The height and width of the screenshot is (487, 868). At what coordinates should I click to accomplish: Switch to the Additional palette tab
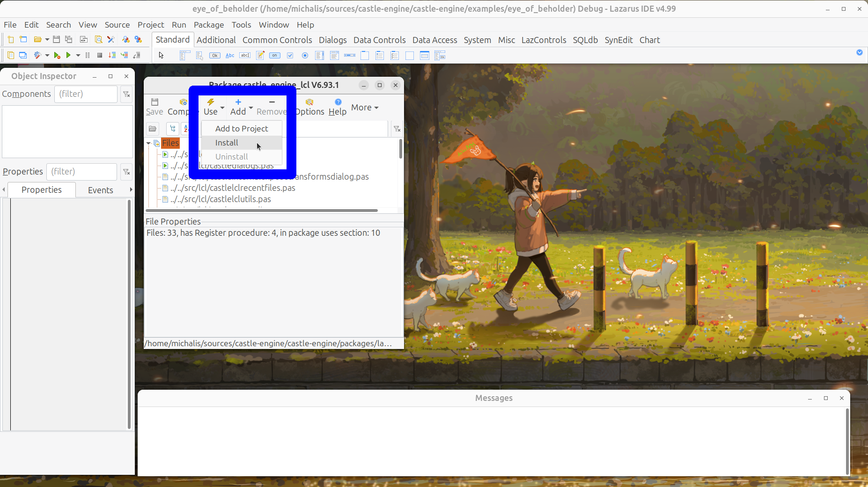coord(216,40)
